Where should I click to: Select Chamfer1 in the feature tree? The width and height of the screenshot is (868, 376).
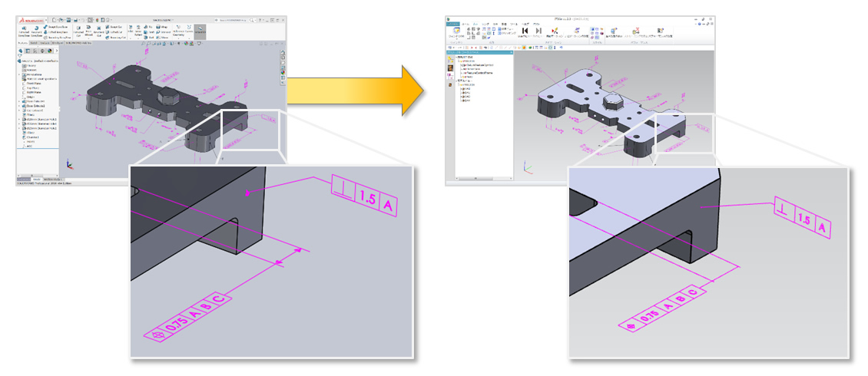click(31, 137)
